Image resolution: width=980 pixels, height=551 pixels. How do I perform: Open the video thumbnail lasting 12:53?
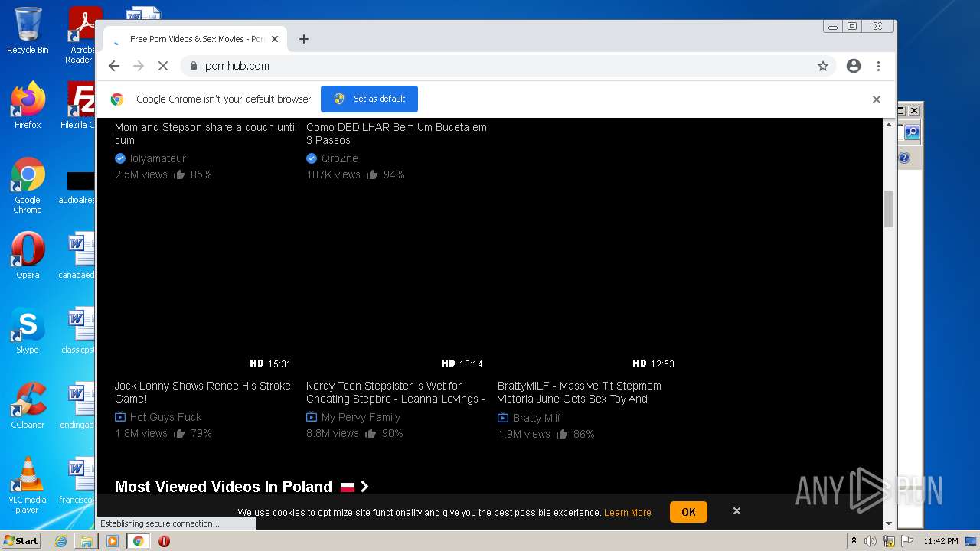[586, 320]
